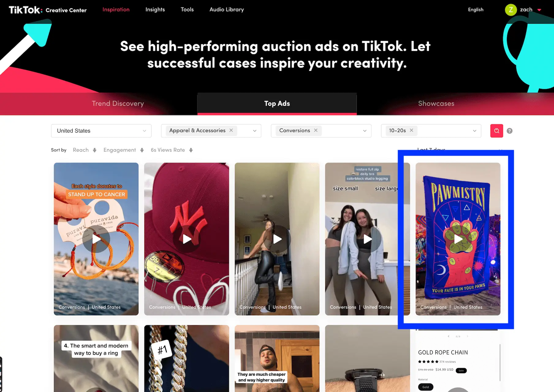Switch to the Showcases tab
The image size is (554, 392).
pos(436,104)
